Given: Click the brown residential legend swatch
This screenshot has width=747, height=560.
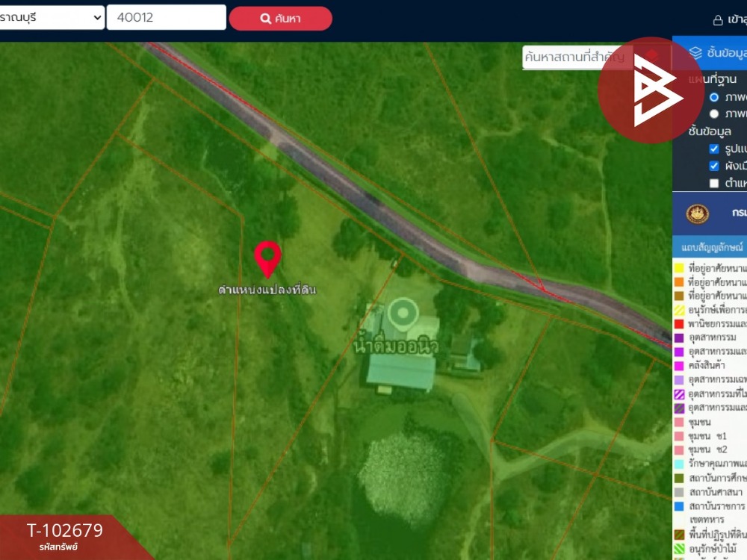Looking at the screenshot, I should pos(679,296).
